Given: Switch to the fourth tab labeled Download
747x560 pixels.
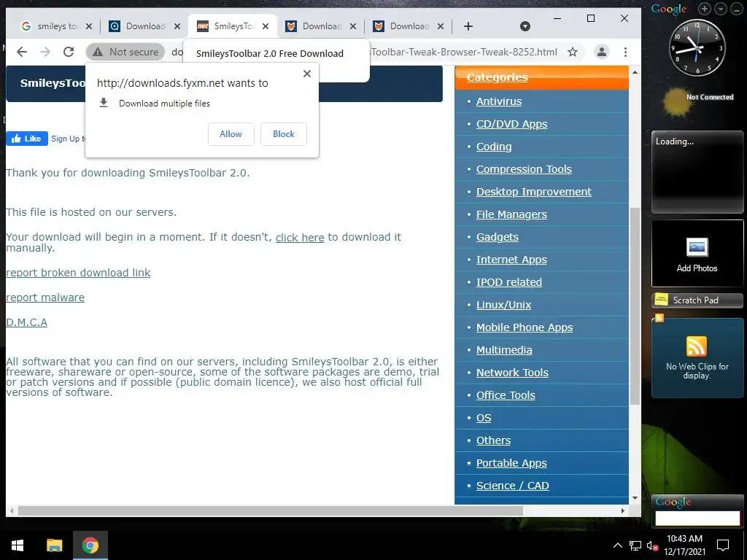Looking at the screenshot, I should coord(314,26).
